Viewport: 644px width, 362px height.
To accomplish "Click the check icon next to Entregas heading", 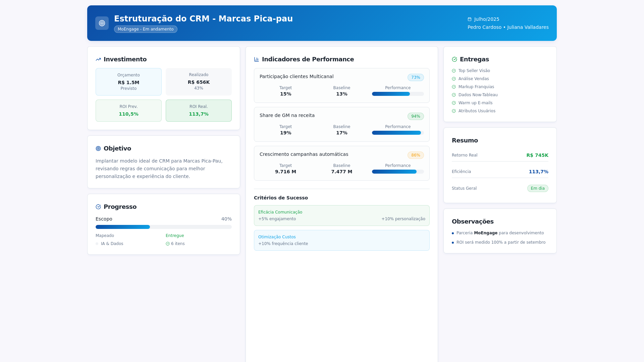I will coord(454,59).
